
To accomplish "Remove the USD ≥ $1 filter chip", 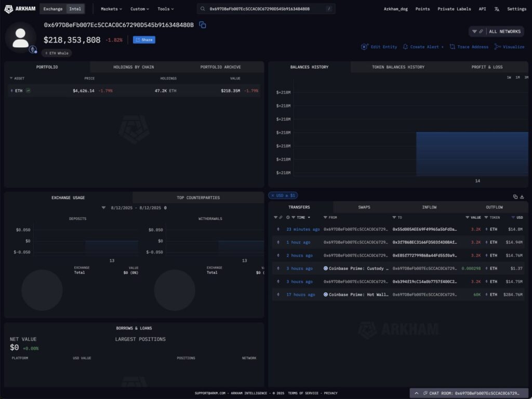I will click(x=273, y=195).
